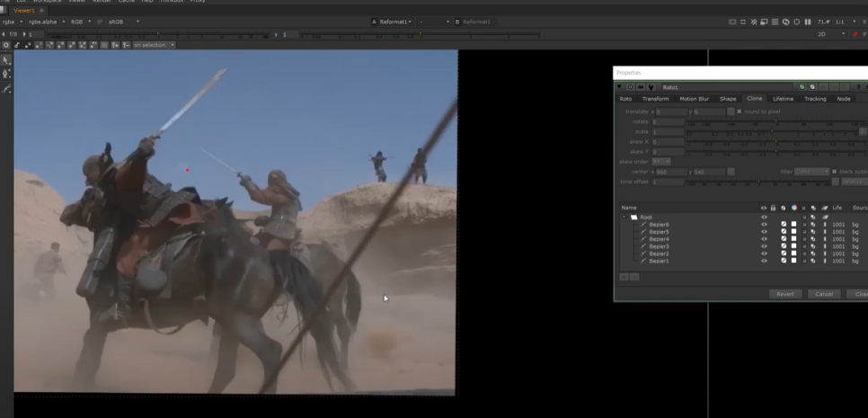Click Bezier6 color swatch
The image size is (868, 418).
793,224
